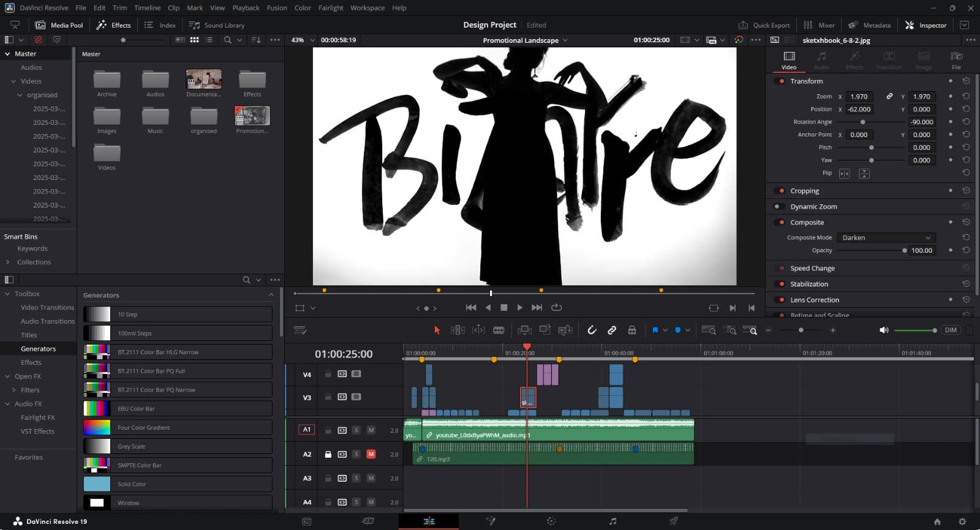Flip the image vertically in Inspector
The image size is (980, 530).
click(864, 174)
